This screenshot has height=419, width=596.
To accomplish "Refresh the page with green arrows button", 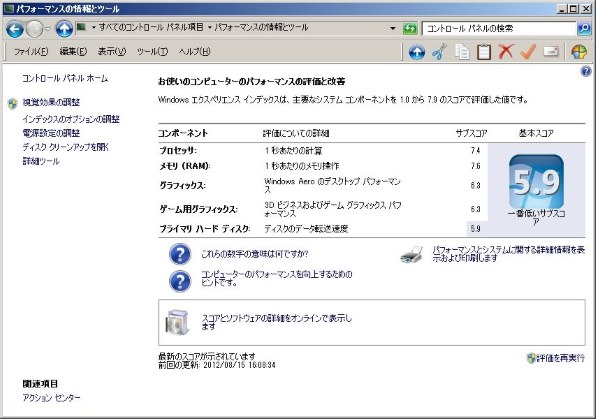I will click(x=410, y=29).
